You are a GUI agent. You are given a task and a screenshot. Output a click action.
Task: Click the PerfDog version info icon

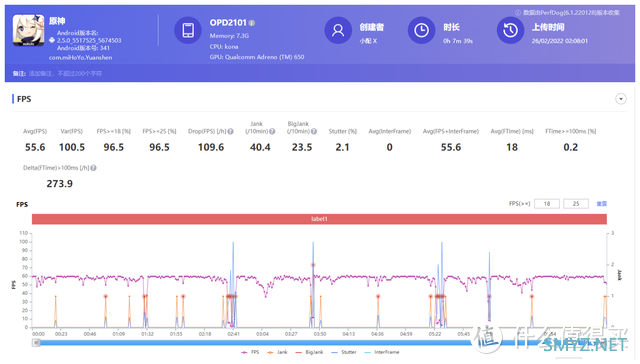click(x=518, y=13)
